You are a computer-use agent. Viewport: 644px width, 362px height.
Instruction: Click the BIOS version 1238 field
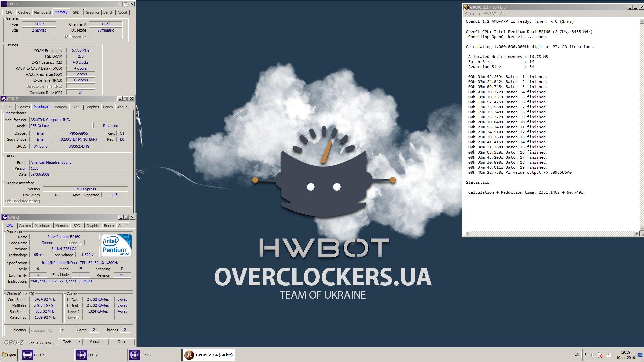coord(78,168)
